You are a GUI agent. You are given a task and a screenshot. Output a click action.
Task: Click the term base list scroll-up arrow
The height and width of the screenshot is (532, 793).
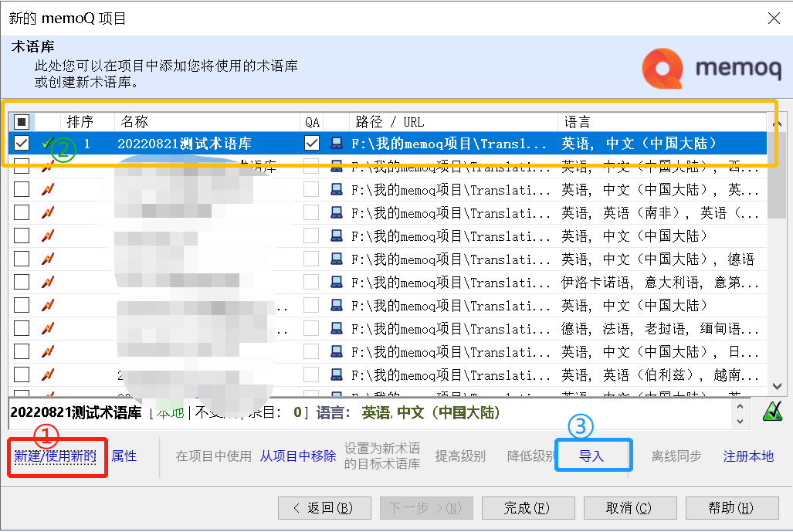point(778,123)
